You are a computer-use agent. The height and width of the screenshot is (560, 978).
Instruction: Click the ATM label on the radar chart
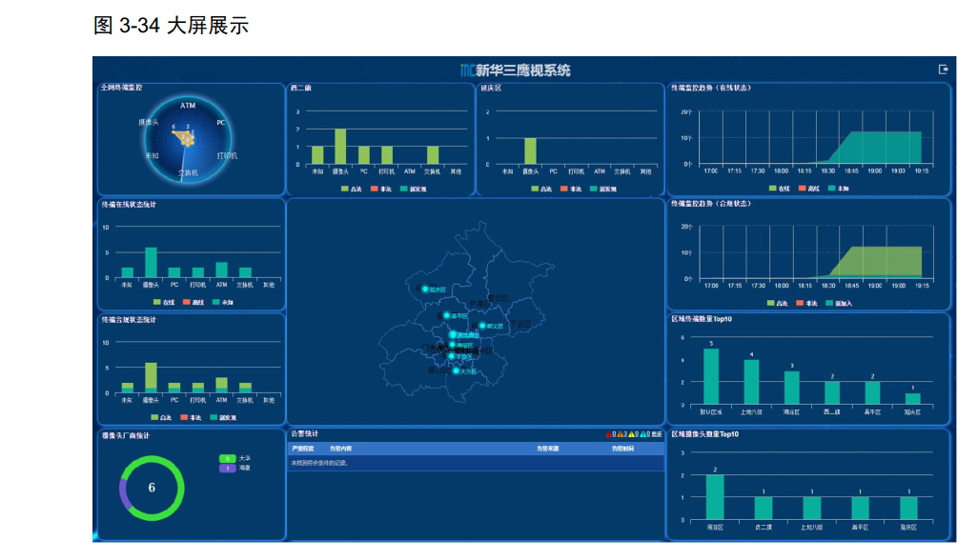tap(188, 106)
